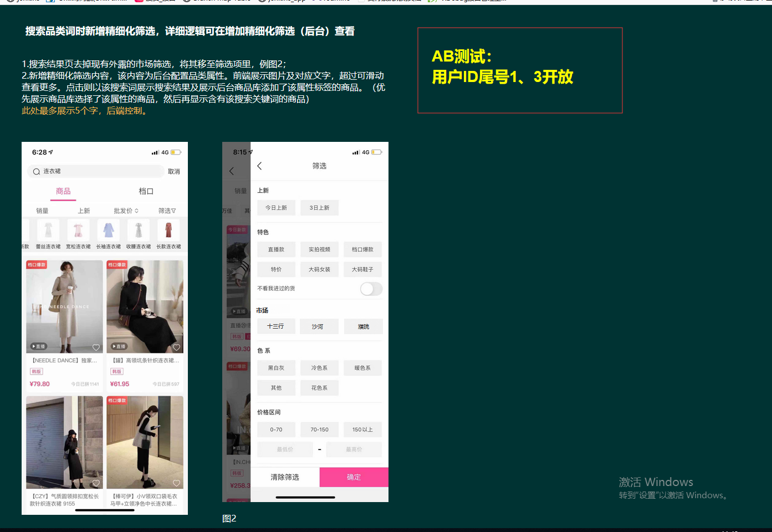Favorite the ¥61.95 black dress via heart

pos(176,347)
